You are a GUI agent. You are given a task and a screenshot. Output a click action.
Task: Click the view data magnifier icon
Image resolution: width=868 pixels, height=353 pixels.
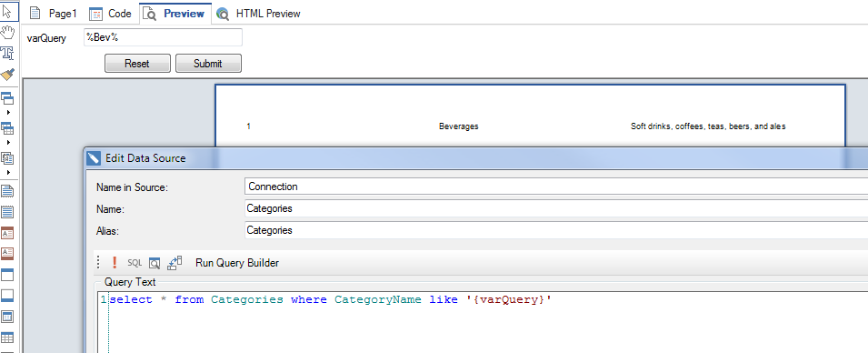155,263
